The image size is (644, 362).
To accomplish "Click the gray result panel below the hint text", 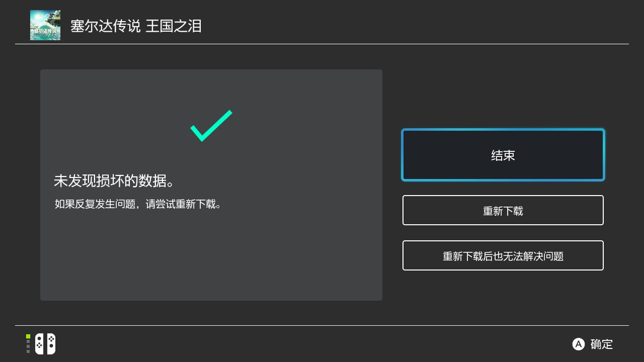I will coord(211,256).
